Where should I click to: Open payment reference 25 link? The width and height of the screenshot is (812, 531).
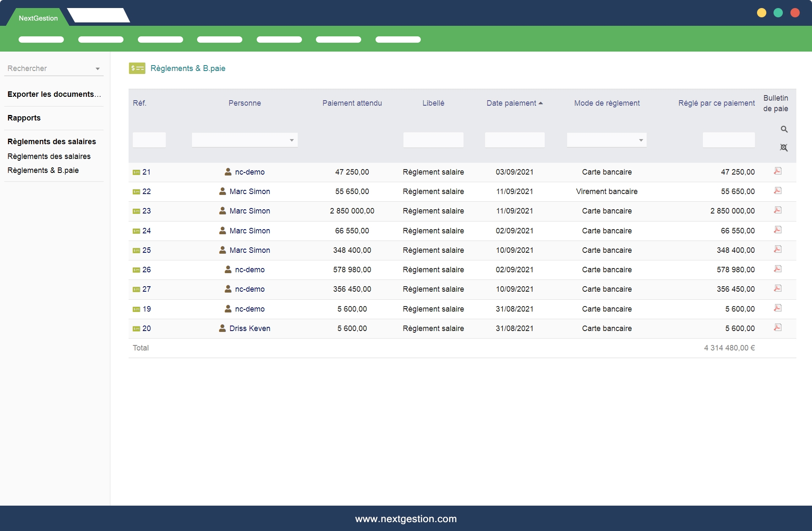coord(146,250)
